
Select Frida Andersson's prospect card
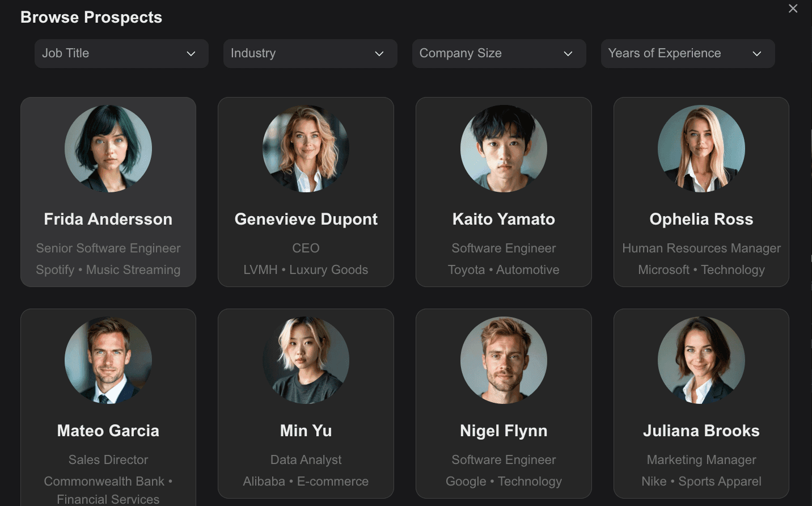pos(108,192)
